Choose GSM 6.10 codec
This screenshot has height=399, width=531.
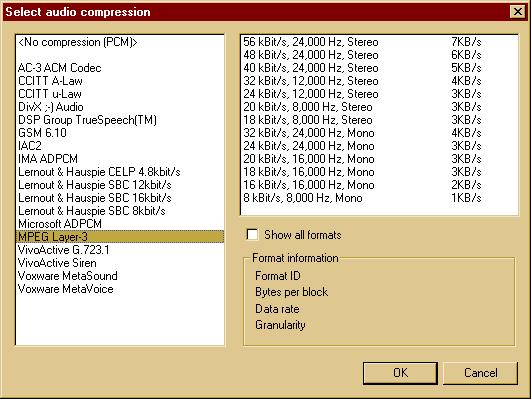(x=120, y=133)
